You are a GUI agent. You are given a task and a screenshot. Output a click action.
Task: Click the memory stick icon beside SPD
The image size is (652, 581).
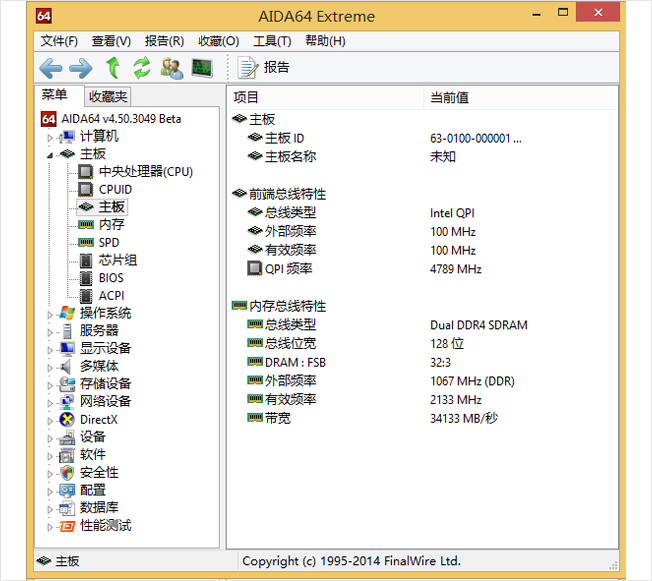(x=86, y=242)
